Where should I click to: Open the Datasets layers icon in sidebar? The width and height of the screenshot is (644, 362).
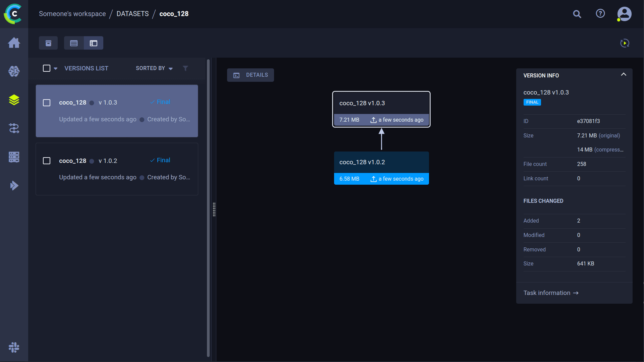coord(14,100)
